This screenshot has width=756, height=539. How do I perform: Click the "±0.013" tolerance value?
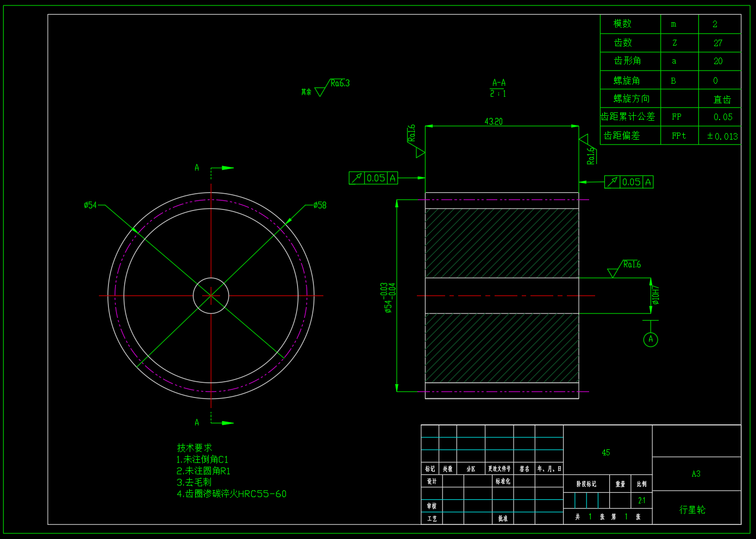[722, 136]
